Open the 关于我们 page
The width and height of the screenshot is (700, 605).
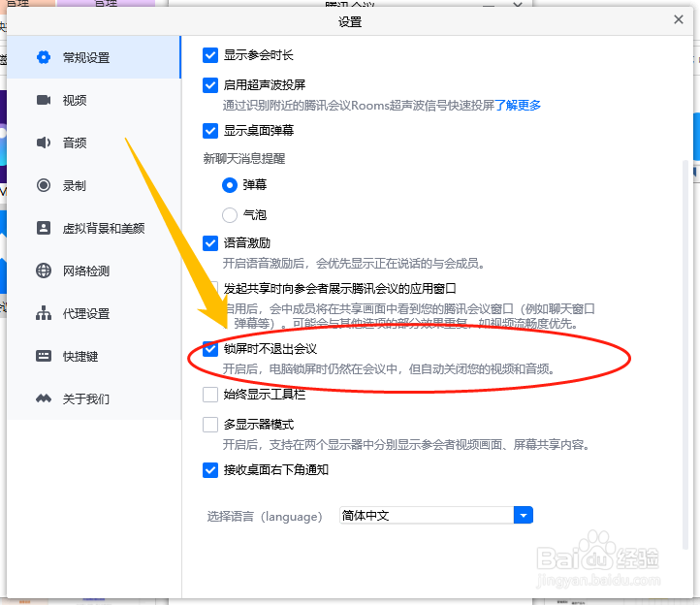tap(94, 398)
